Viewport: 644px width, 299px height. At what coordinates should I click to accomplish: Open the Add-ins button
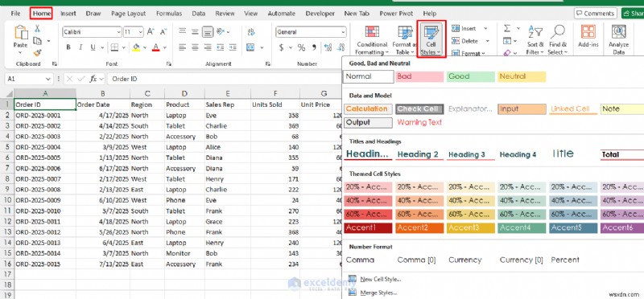[x=588, y=36]
